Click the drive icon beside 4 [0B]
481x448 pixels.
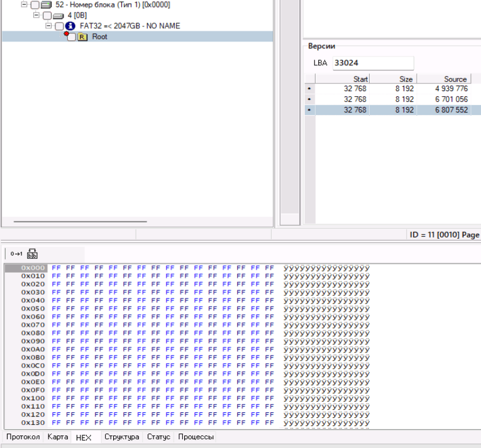point(58,15)
